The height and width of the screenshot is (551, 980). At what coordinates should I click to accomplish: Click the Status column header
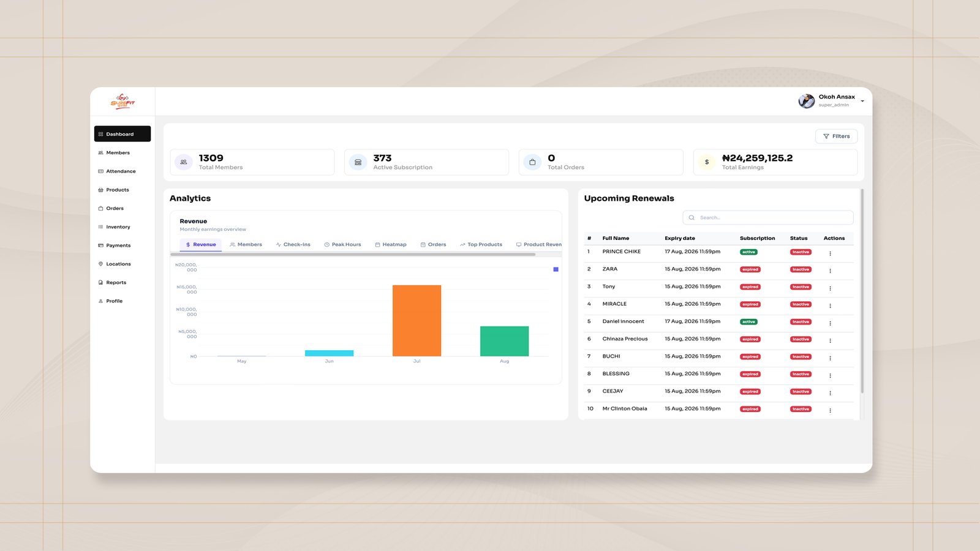[x=799, y=238]
